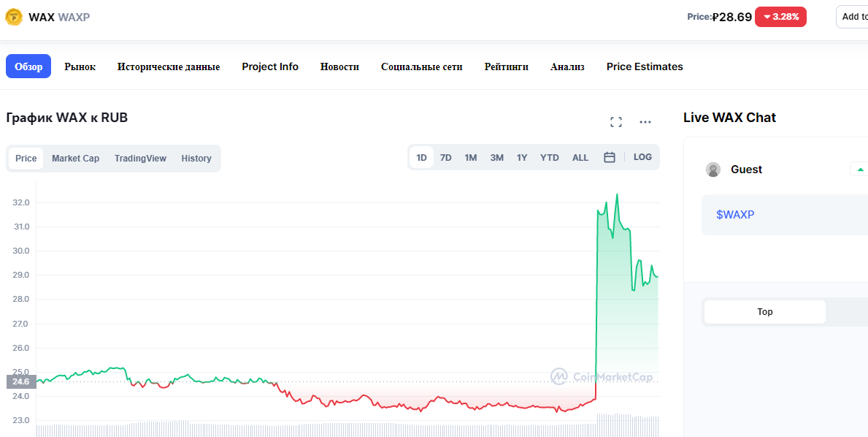Image resolution: width=868 pixels, height=437 pixels.
Task: Click the Live WAX Chat heading
Action: [729, 118]
